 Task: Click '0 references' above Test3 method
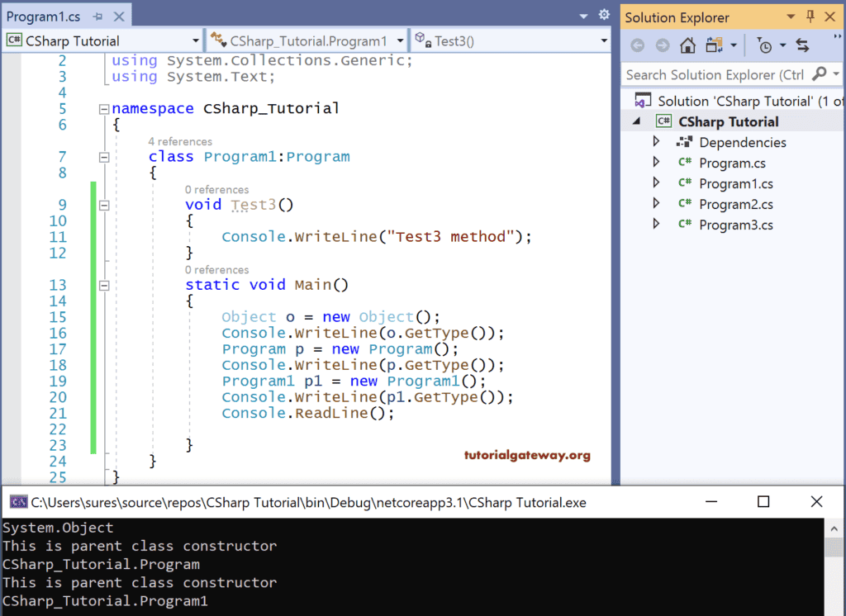click(216, 189)
